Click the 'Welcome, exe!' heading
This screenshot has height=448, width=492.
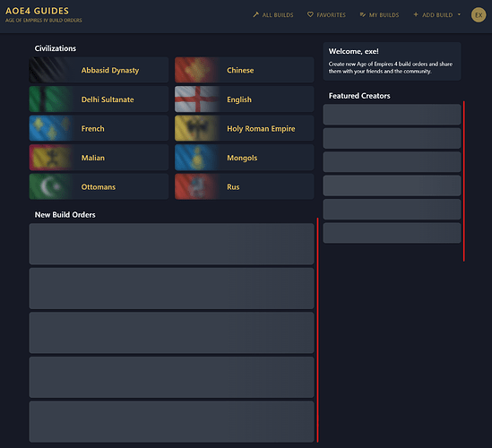pos(354,51)
